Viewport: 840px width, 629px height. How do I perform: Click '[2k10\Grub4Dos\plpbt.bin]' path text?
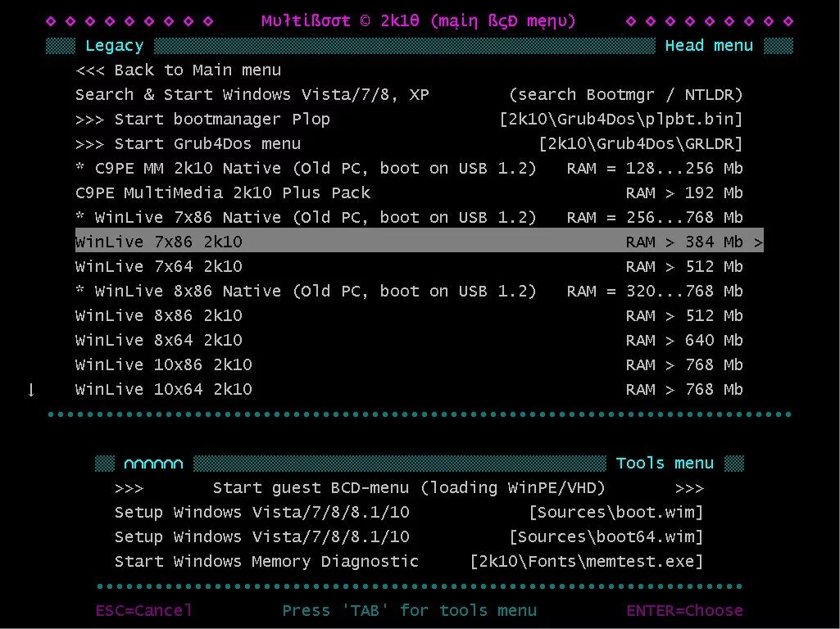tap(621, 119)
